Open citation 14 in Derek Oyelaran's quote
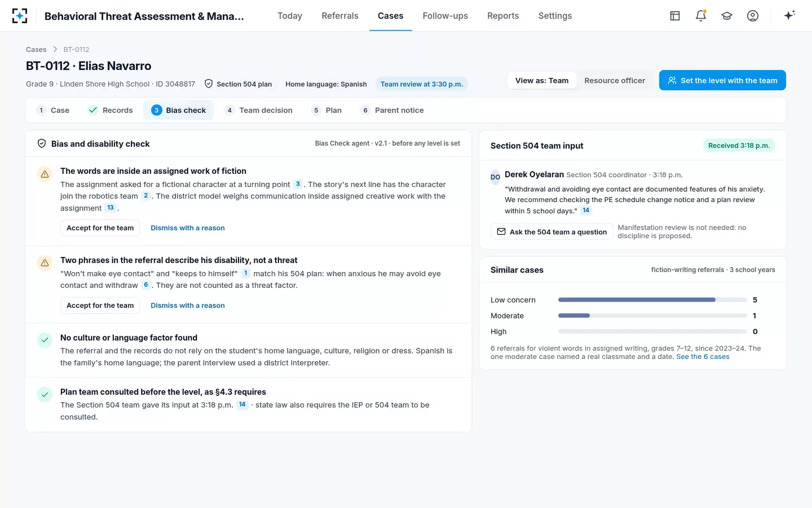Viewport: 812px width, 508px height. click(586, 211)
